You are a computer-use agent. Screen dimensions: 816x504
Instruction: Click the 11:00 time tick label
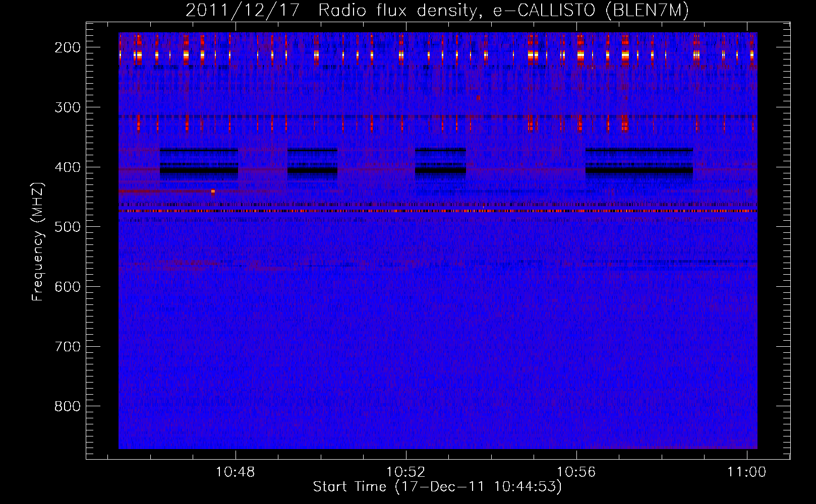(x=746, y=472)
